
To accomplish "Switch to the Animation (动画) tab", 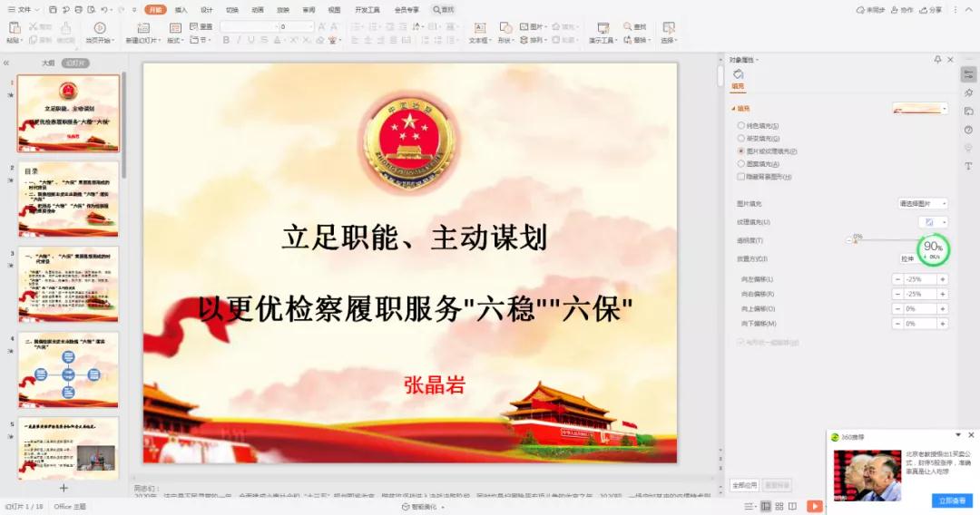I will [258, 10].
